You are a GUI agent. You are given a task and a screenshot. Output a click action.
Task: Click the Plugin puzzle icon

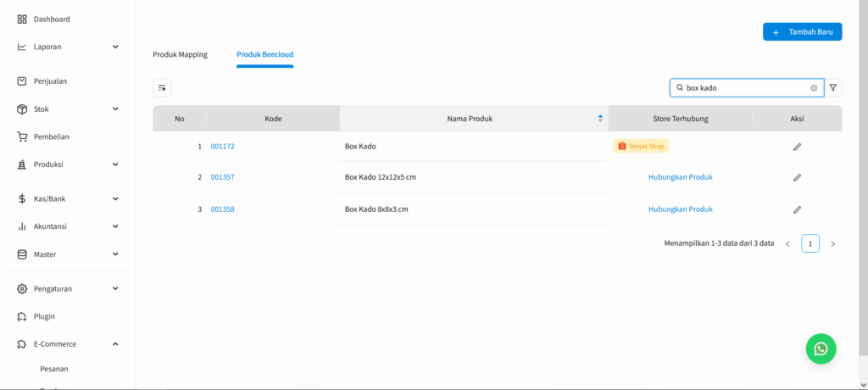[x=22, y=316]
